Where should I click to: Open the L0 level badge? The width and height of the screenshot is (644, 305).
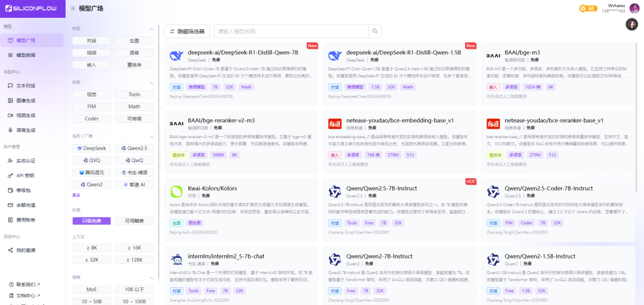[588, 8]
